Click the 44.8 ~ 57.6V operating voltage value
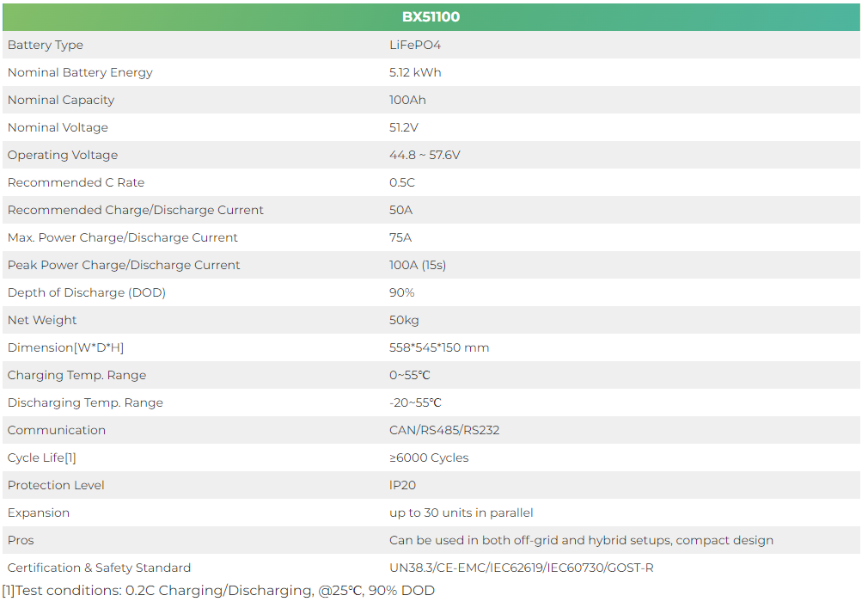Screen dimensions: 868x614 425,155
